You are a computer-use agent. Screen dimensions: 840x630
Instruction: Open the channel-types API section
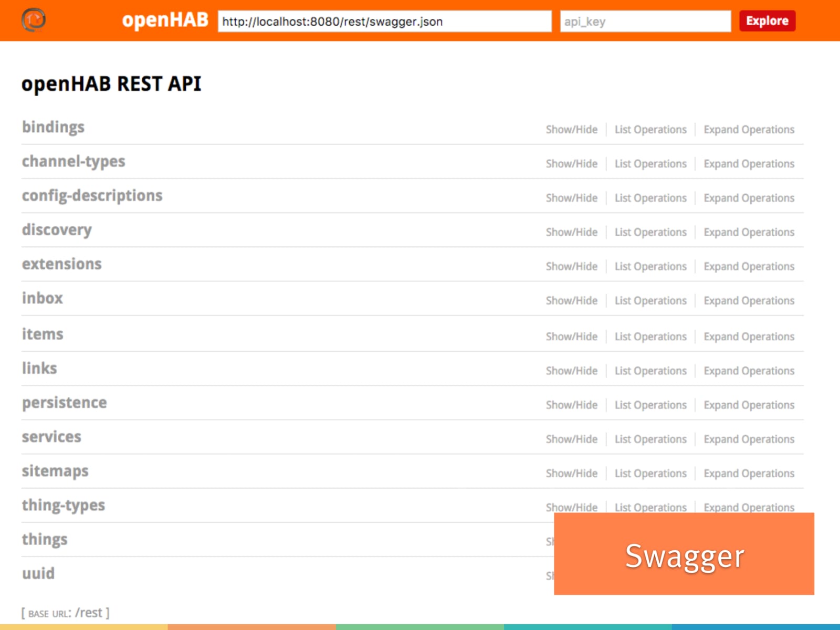(73, 162)
